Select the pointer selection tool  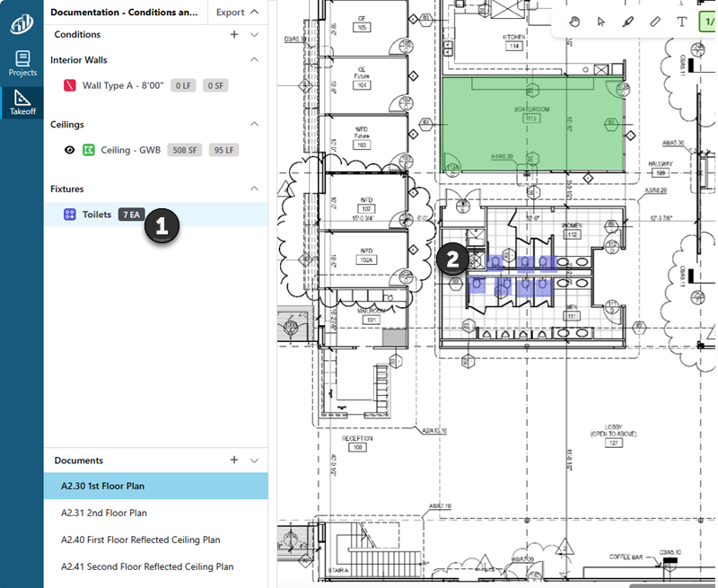pyautogui.click(x=601, y=22)
